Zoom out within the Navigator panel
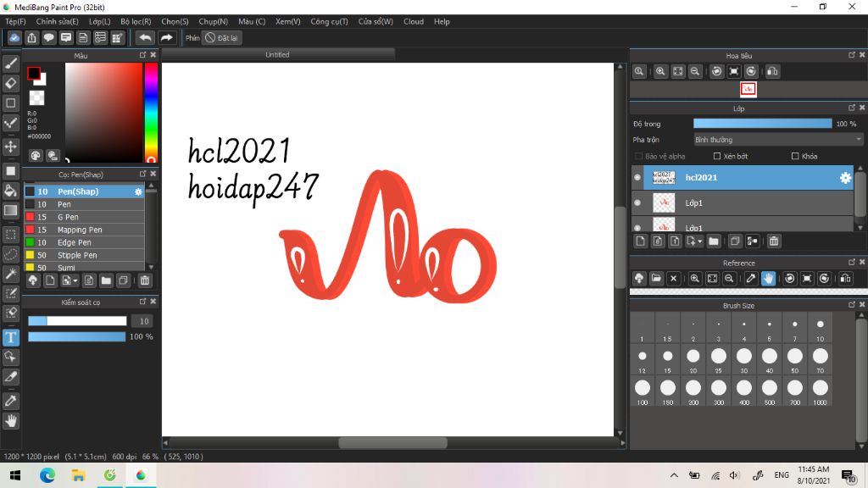Viewport: 868px width, 488px height. coord(695,71)
